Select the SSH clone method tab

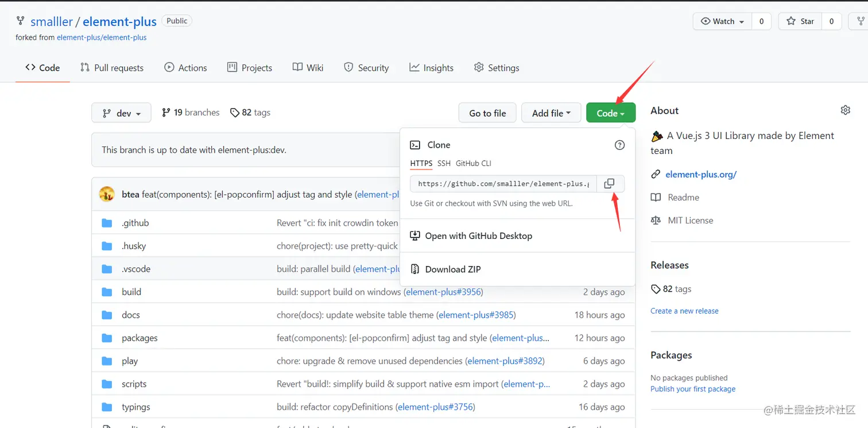[444, 163]
